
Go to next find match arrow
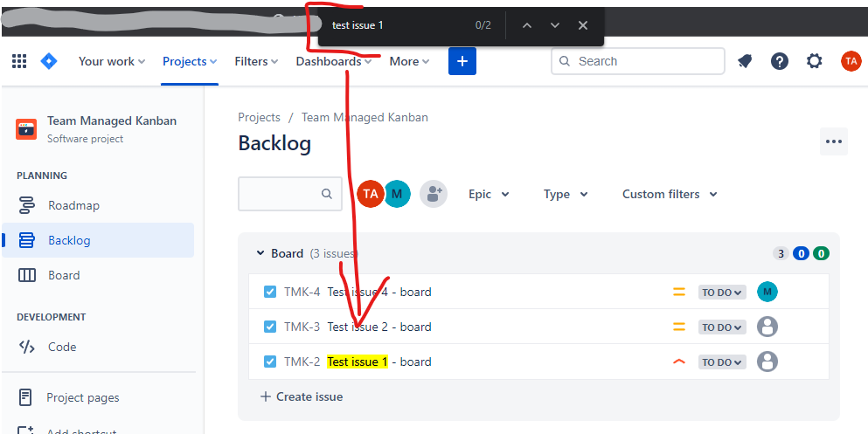coord(555,25)
